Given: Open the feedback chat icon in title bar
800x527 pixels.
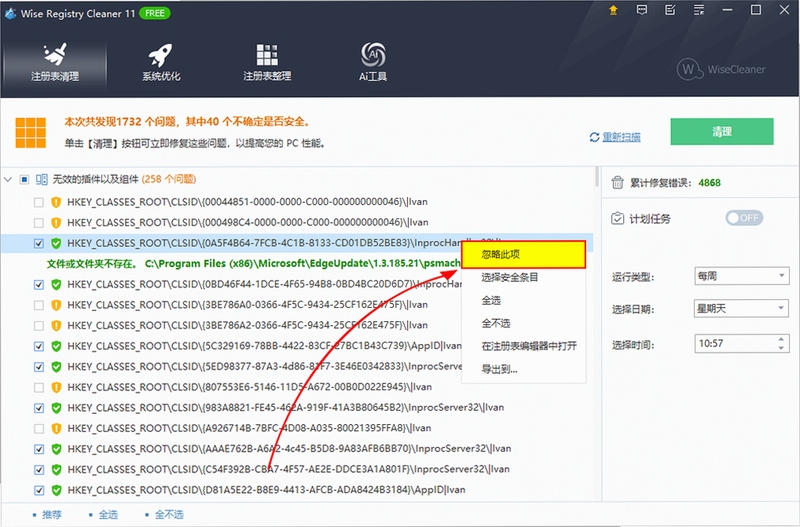Looking at the screenshot, I should point(642,10).
